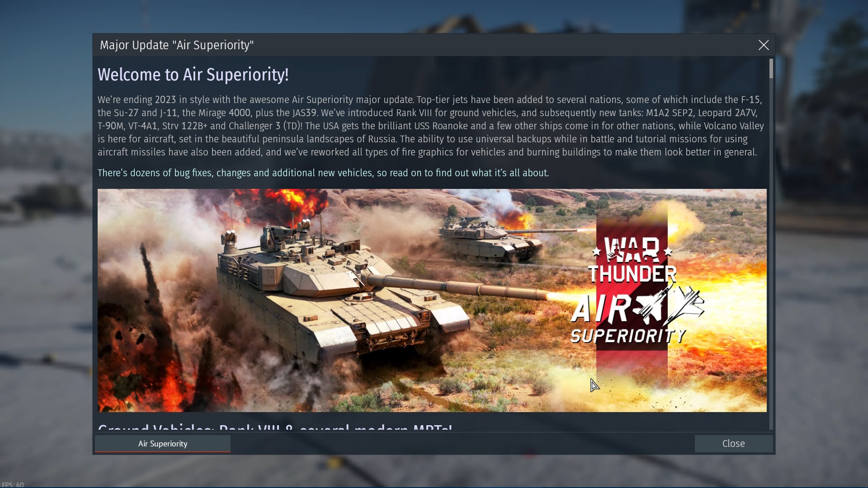Click the red vertical banner stripe behind the logo

(x=632, y=298)
